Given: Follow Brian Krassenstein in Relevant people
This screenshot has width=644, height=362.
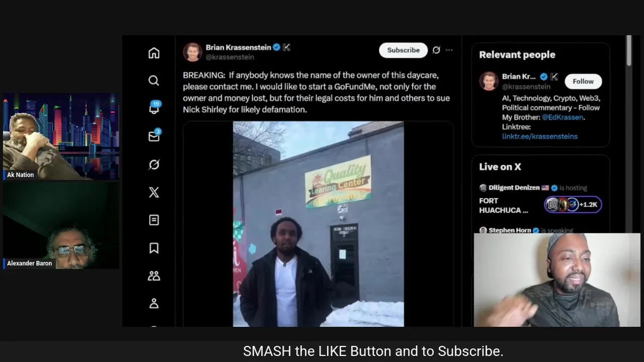Looking at the screenshot, I should click(583, 81).
